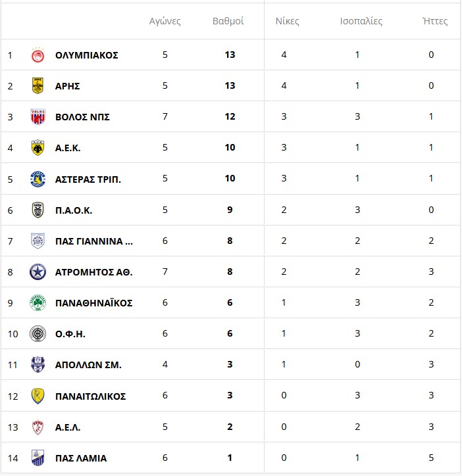Open the Volos NPS team crest

pyautogui.click(x=38, y=117)
